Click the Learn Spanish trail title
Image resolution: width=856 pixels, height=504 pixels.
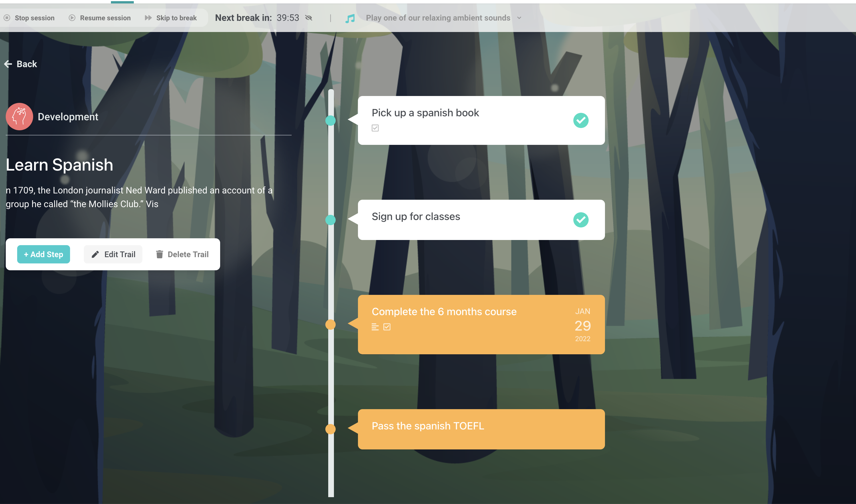(59, 165)
